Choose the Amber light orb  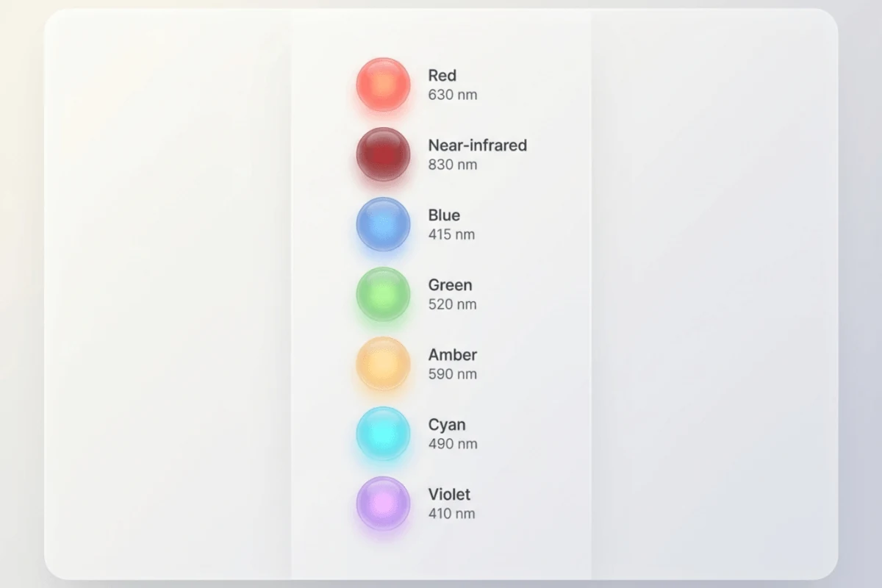[x=383, y=364]
